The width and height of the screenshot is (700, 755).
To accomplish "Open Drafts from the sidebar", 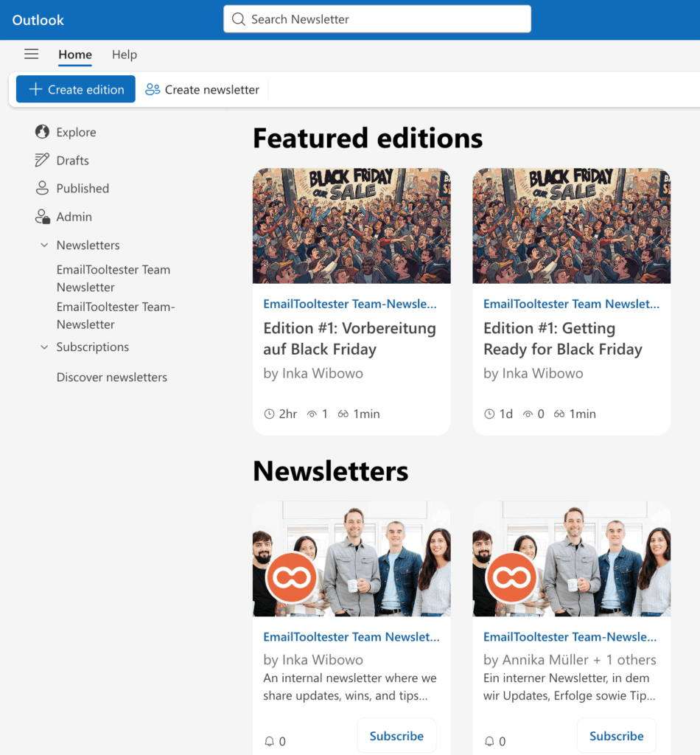I will click(x=73, y=160).
